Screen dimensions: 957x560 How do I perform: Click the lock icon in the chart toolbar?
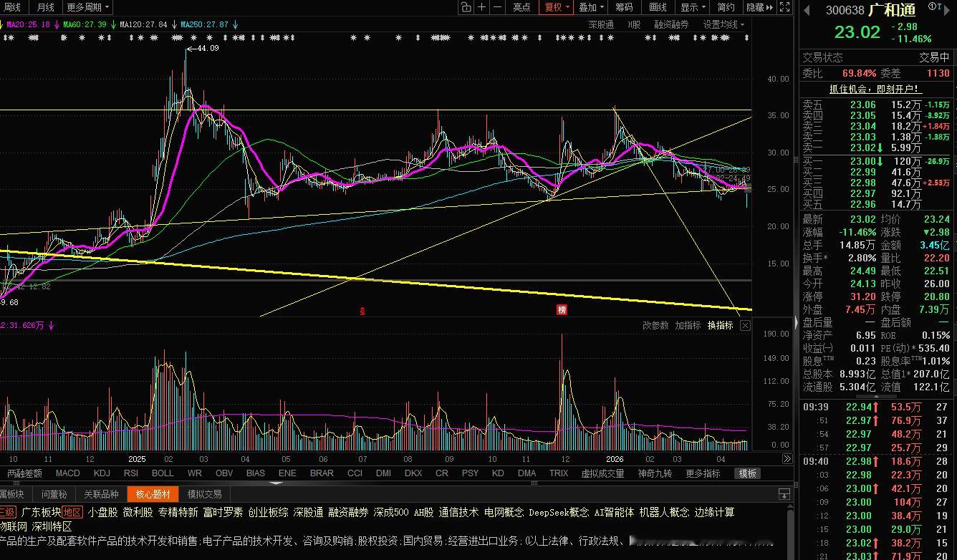point(466,7)
